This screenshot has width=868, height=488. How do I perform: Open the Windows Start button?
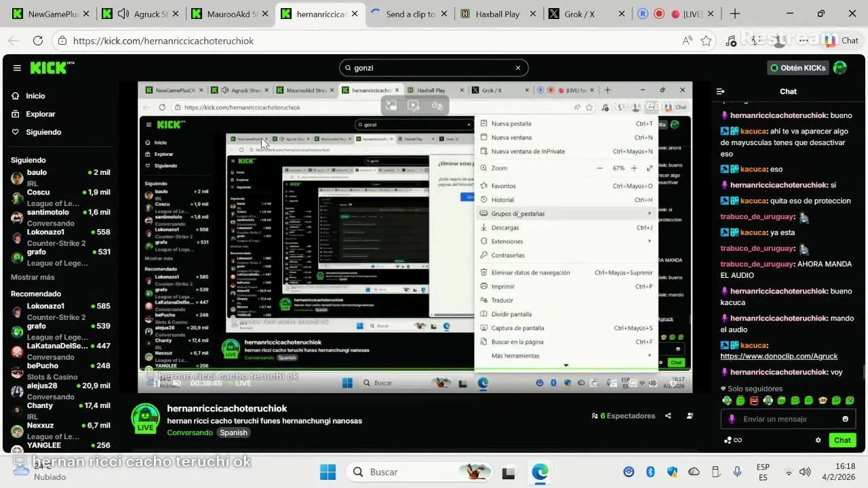point(328,472)
